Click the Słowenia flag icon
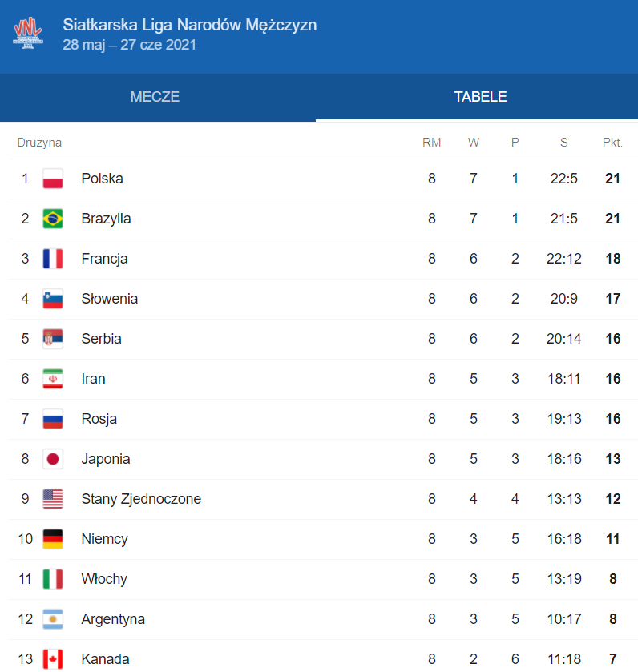This screenshot has width=638, height=672. tap(53, 299)
